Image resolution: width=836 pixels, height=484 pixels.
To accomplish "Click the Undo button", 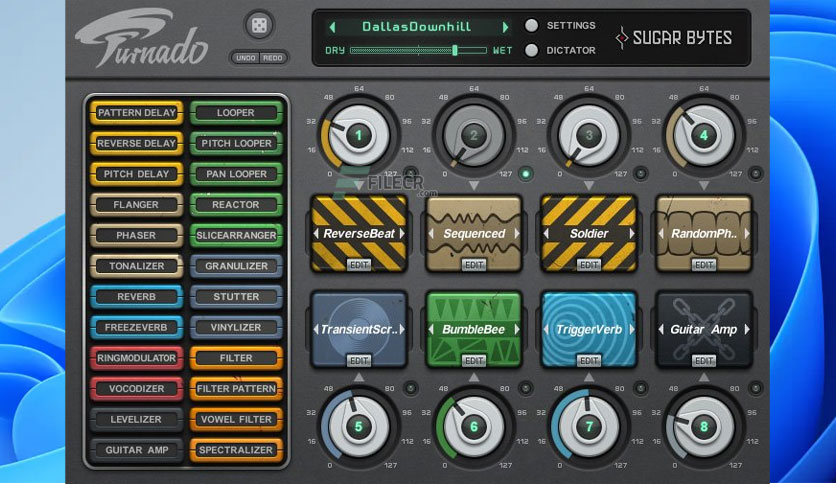I will click(x=246, y=58).
